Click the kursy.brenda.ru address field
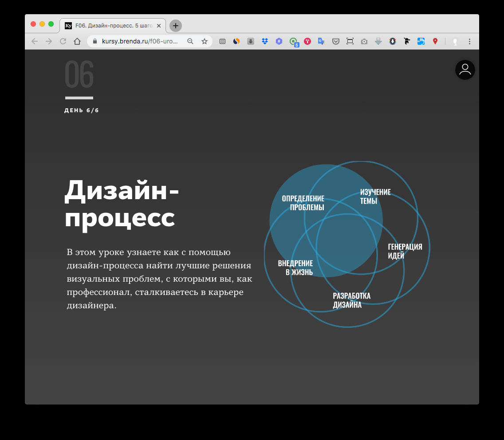This screenshot has height=440, width=504. click(x=140, y=41)
